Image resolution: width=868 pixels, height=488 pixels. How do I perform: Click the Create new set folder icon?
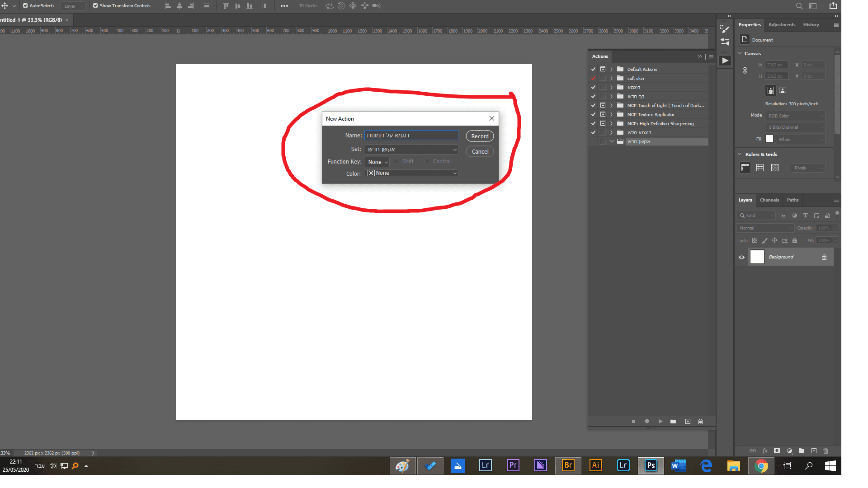click(x=673, y=421)
